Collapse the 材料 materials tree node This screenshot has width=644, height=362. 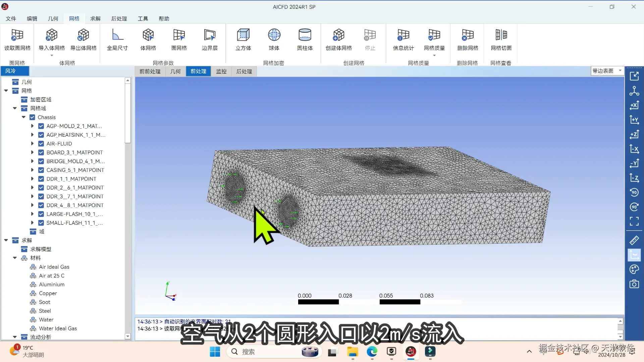click(15, 258)
